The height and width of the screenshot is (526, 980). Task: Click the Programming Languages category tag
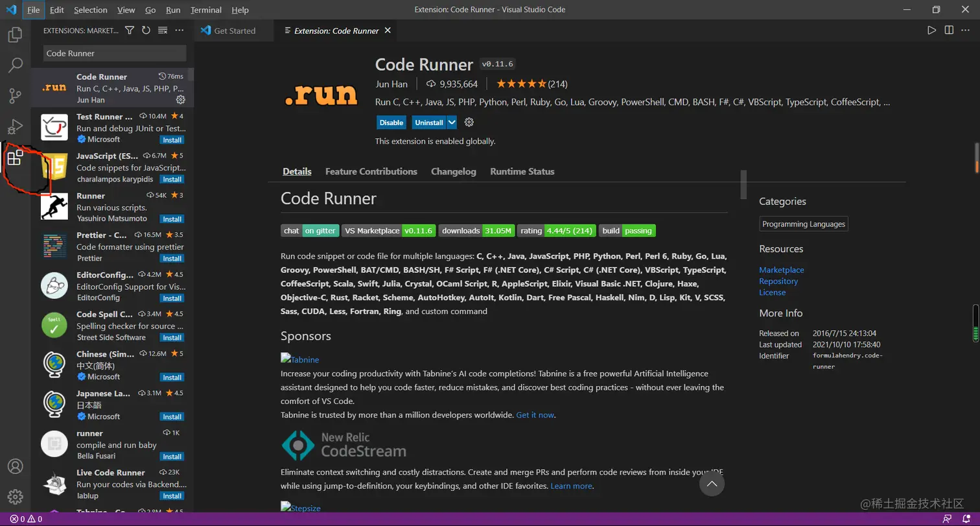pyautogui.click(x=804, y=224)
